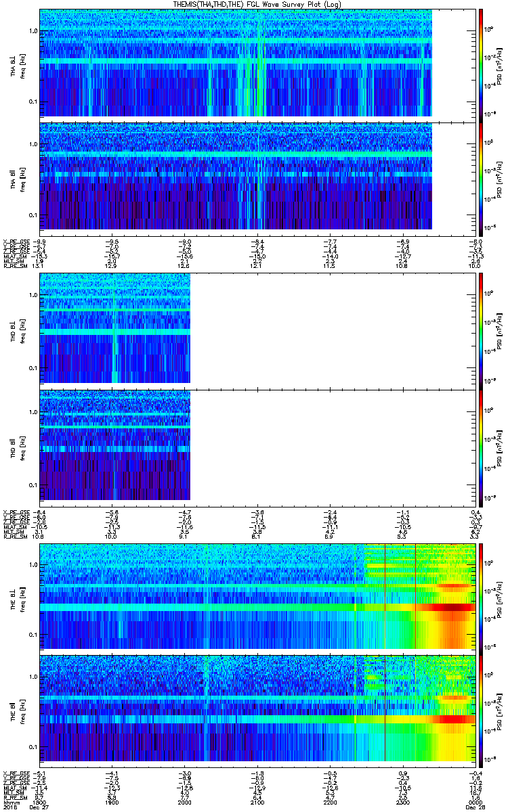Viewport: 508px width, 812px height.
Task: Click the red vertical line in THE B-perpendicular panel
Action: 385,596
